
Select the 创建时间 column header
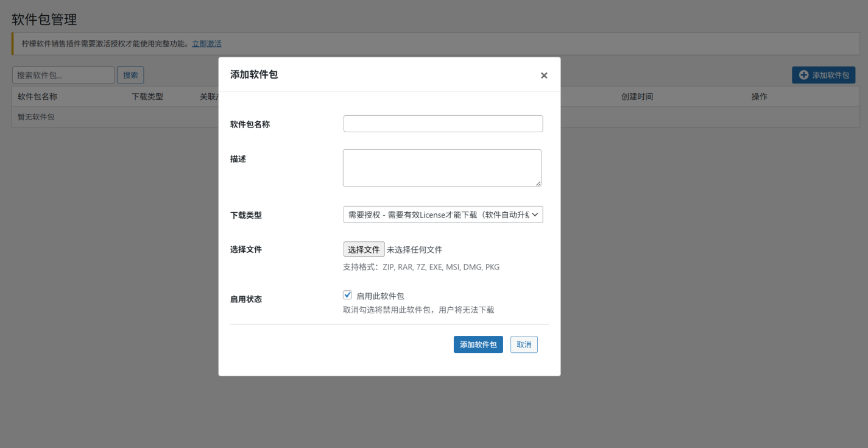coord(637,97)
